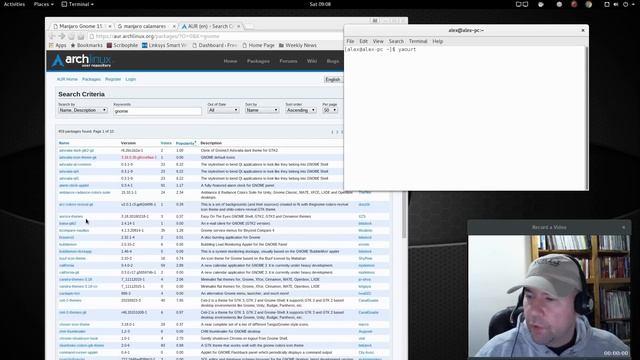The image size is (640, 360).
Task: Open the terminal Search menu
Action: pos(396,41)
